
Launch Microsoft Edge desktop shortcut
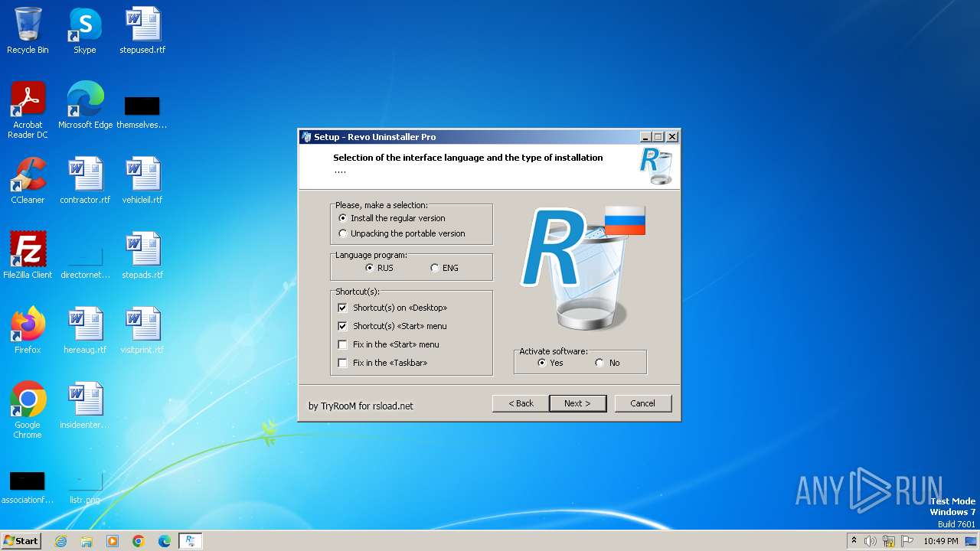85,106
